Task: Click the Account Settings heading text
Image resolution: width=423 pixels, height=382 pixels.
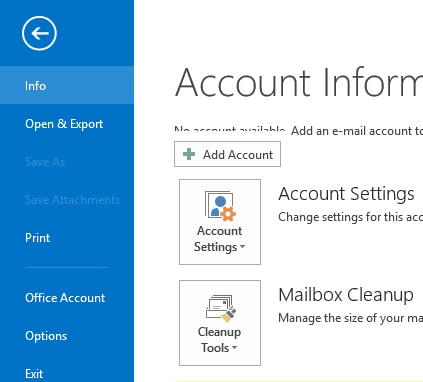Action: coord(346,194)
